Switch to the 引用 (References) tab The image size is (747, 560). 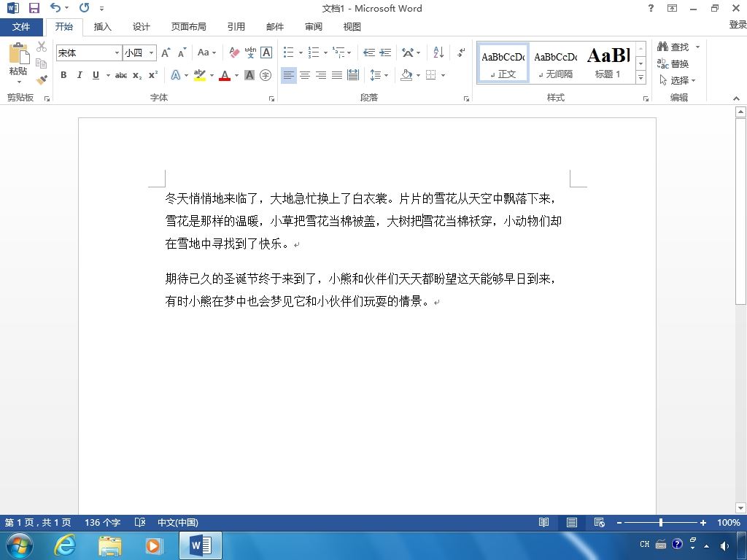(236, 27)
